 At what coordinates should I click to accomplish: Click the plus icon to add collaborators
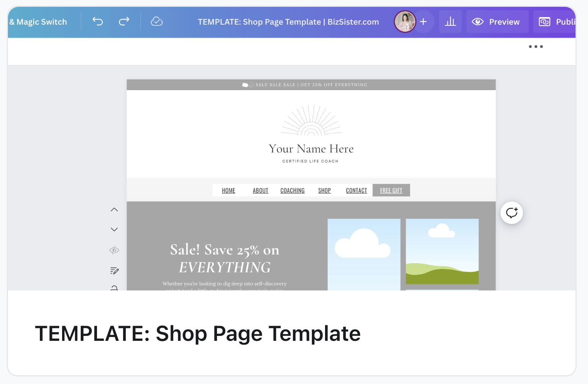point(424,22)
